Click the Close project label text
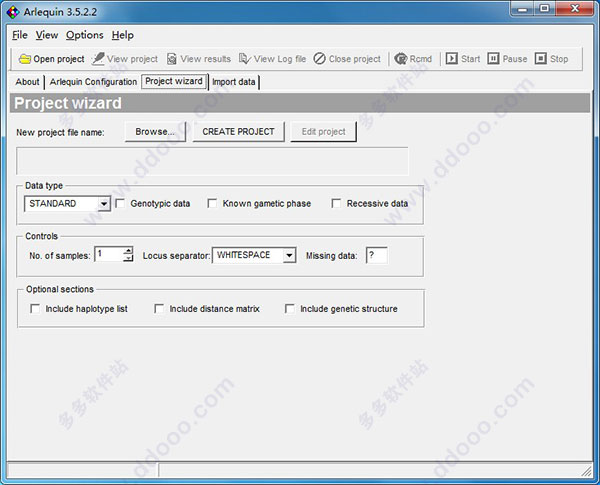The height and width of the screenshot is (485, 600). (x=355, y=59)
